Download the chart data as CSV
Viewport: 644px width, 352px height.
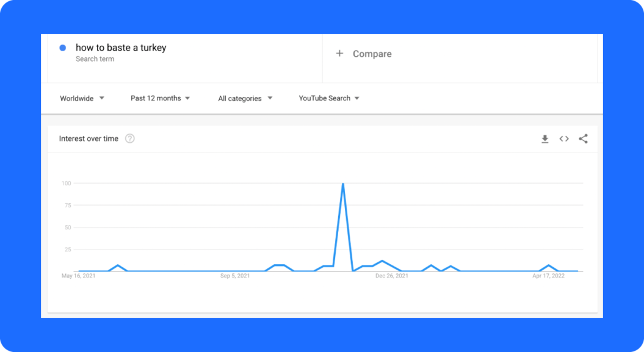pyautogui.click(x=545, y=138)
